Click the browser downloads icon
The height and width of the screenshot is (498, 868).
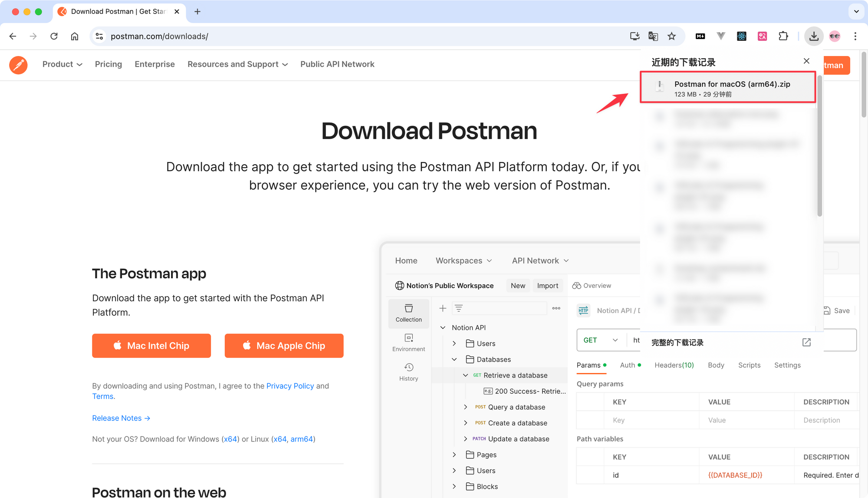[x=814, y=36]
